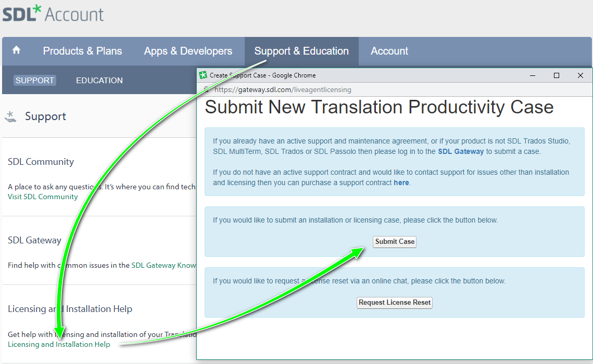This screenshot has height=364, width=593.
Task: Switch to the EDUCATION sub-tab
Action: [x=99, y=80]
